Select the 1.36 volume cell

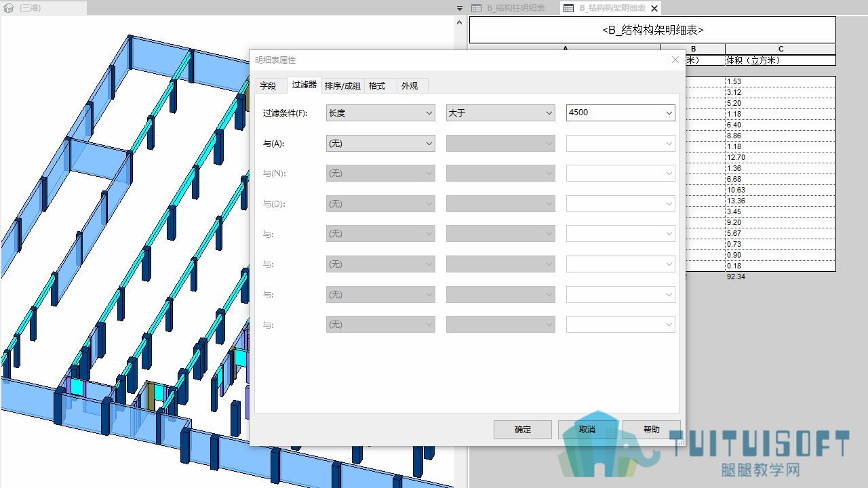[x=781, y=168]
